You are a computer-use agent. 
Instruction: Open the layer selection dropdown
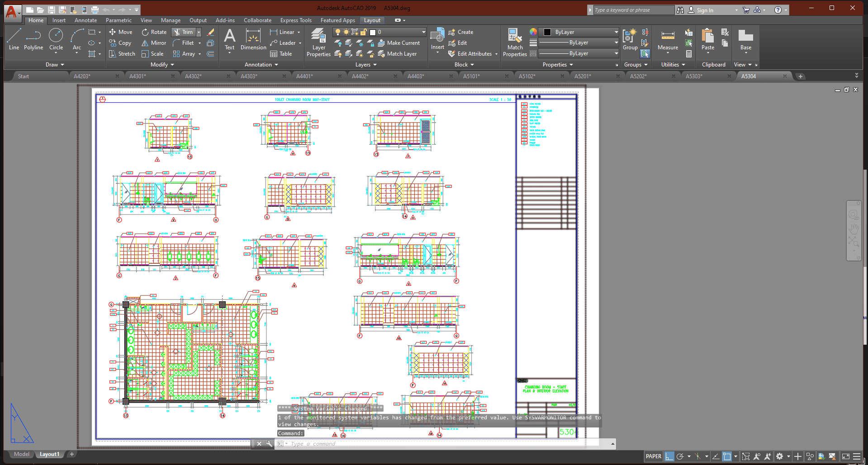coord(424,32)
